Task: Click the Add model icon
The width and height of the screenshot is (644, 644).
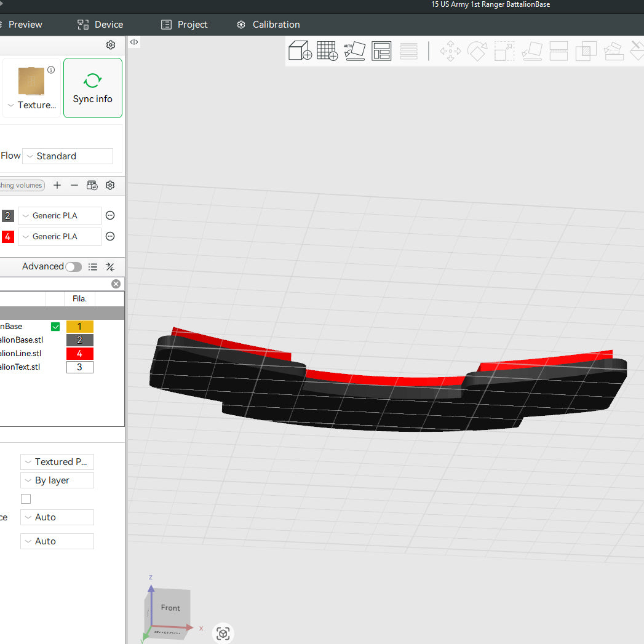Action: click(x=300, y=51)
